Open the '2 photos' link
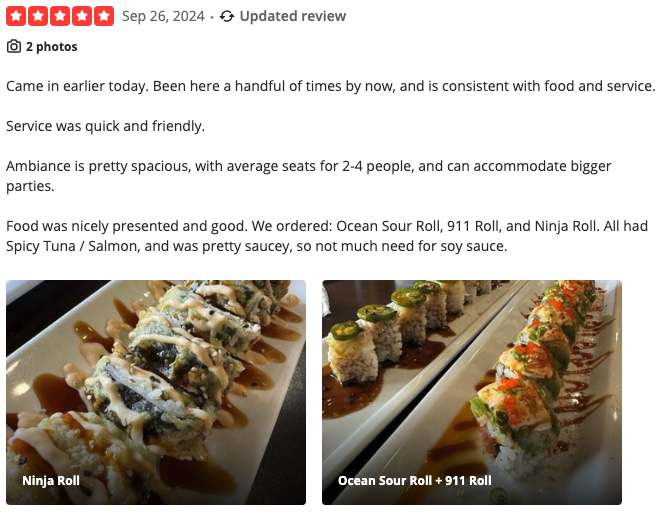Screen dimensions: 660x515 click(x=51, y=47)
